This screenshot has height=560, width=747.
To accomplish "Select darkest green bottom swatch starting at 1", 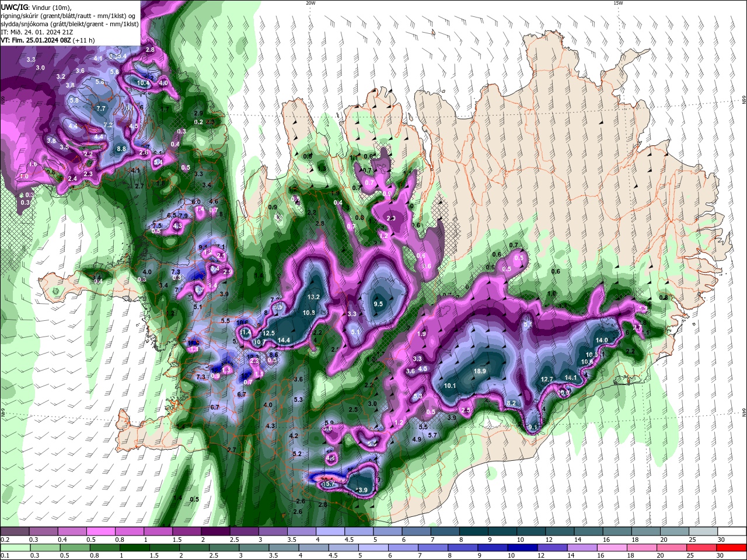I will 134,548.
